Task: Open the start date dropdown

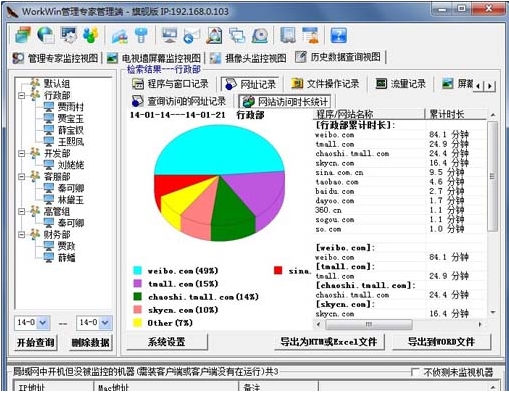Action: pyautogui.click(x=43, y=322)
